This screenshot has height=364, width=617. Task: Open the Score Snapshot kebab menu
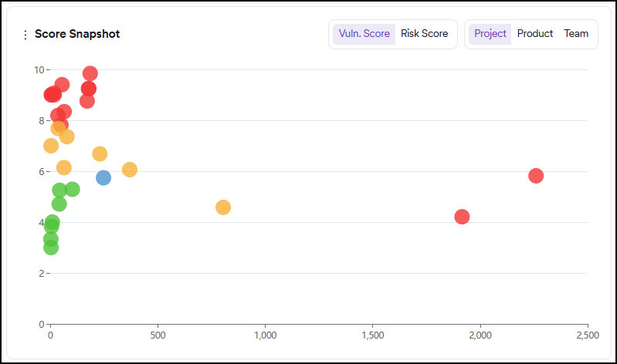pyautogui.click(x=25, y=35)
